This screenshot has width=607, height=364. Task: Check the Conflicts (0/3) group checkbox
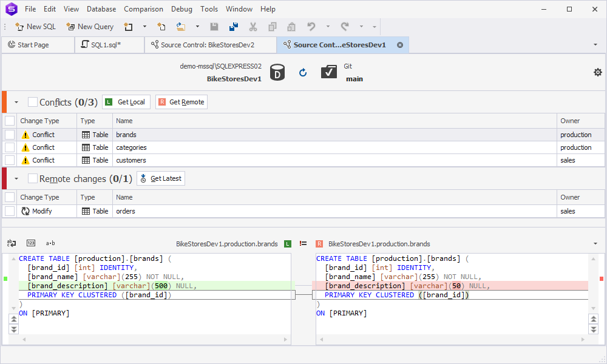click(x=33, y=102)
